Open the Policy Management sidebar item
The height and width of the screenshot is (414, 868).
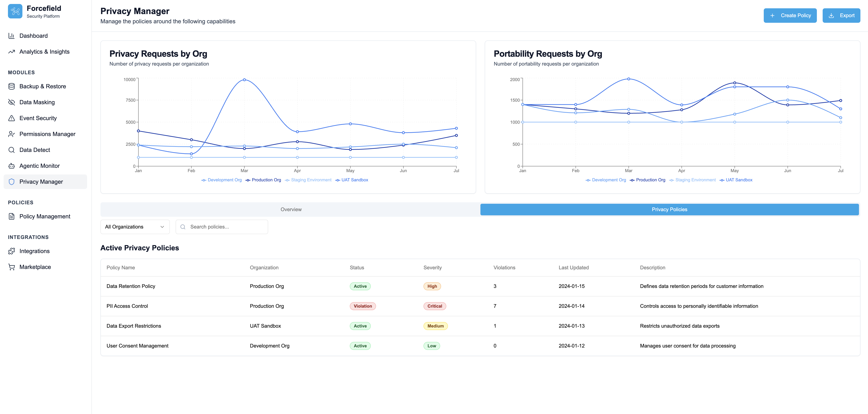tap(45, 216)
